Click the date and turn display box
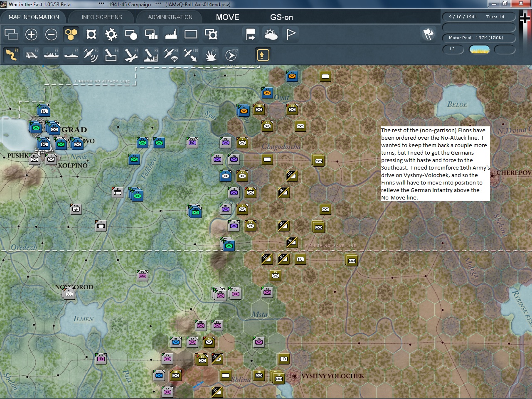 [479, 17]
